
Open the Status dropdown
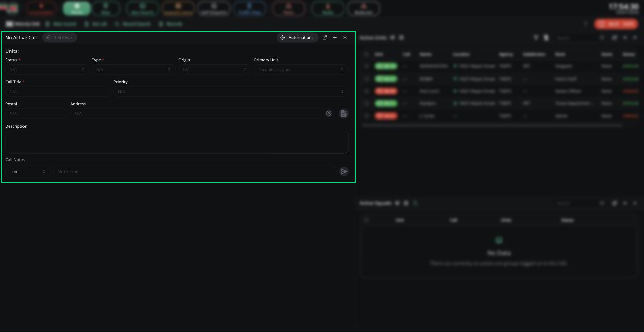click(x=47, y=69)
